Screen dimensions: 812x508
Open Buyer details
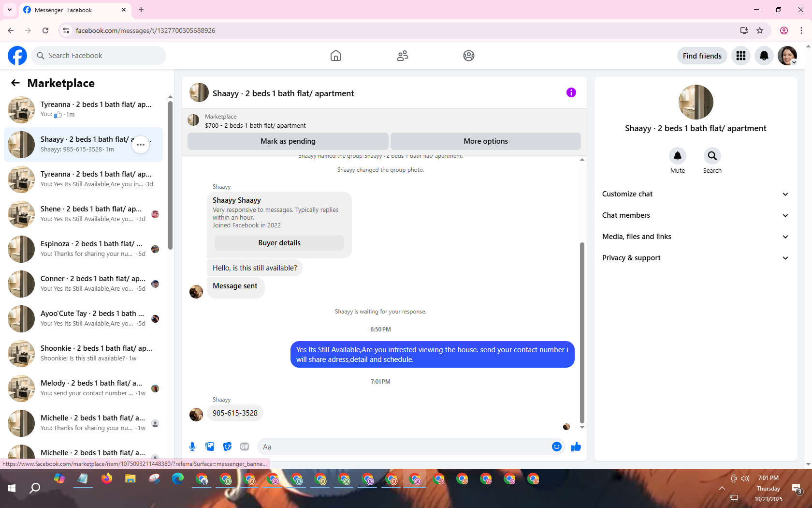click(x=279, y=243)
